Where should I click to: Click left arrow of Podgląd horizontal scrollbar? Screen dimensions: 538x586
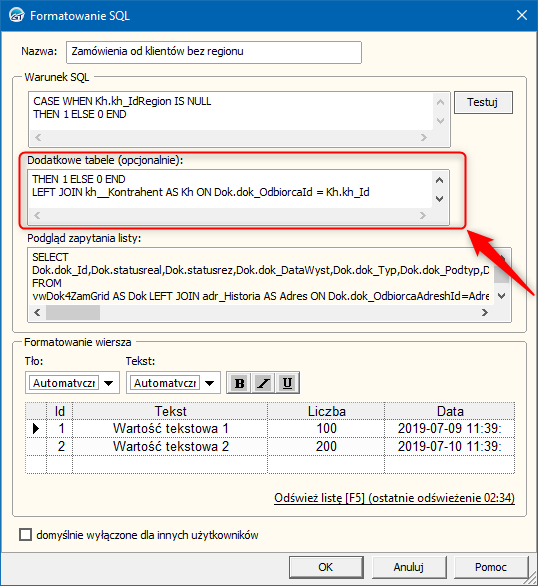(x=37, y=312)
